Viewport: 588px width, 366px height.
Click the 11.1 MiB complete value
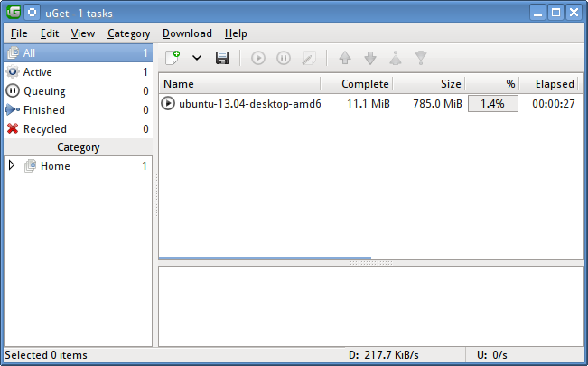tap(369, 104)
